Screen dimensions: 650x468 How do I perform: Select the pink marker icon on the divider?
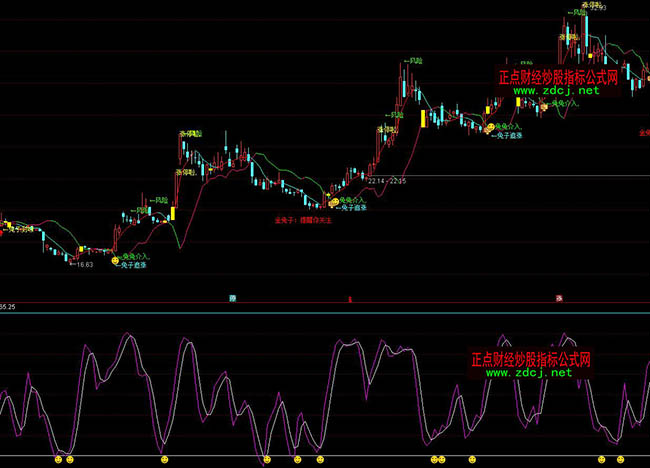click(x=559, y=298)
